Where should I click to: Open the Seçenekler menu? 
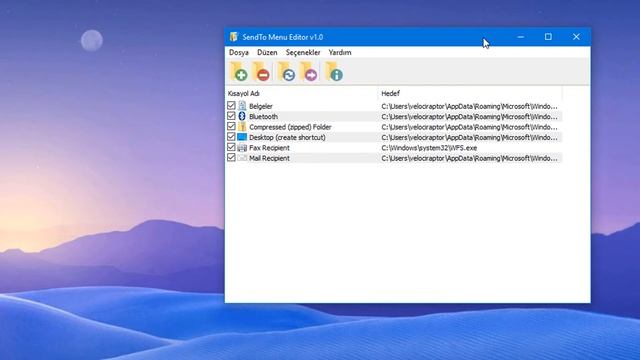303,52
